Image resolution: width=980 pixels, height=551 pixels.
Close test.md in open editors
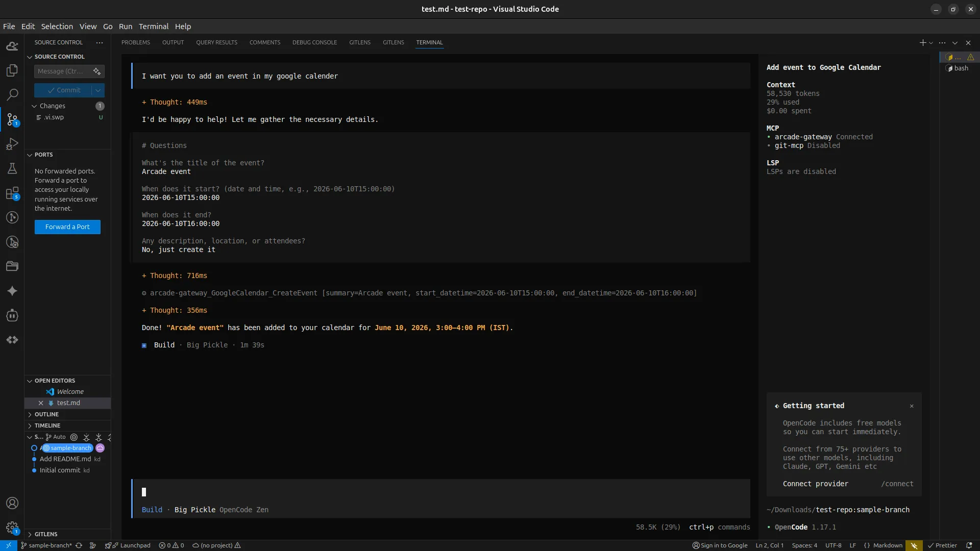41,403
